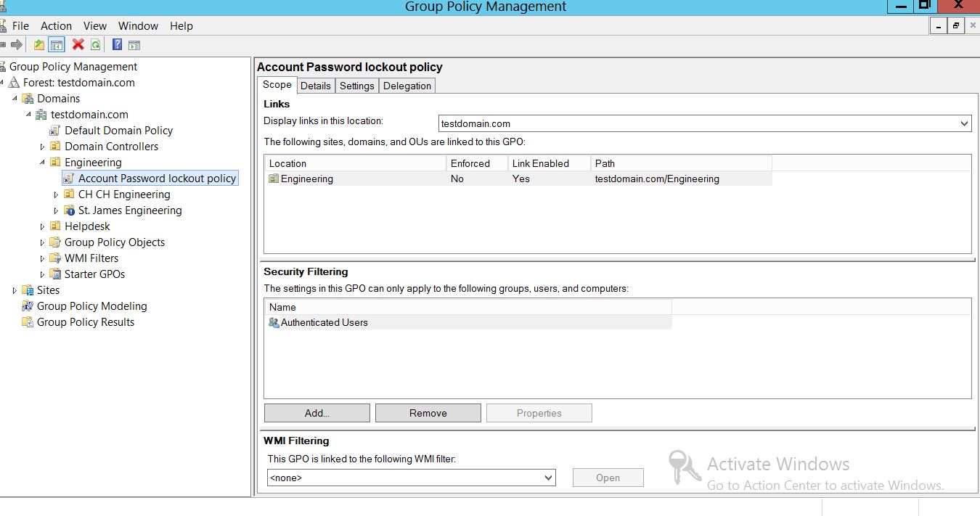Click the Group Policy Modeling icon
Viewport: 980px width, 516px height.
28,306
